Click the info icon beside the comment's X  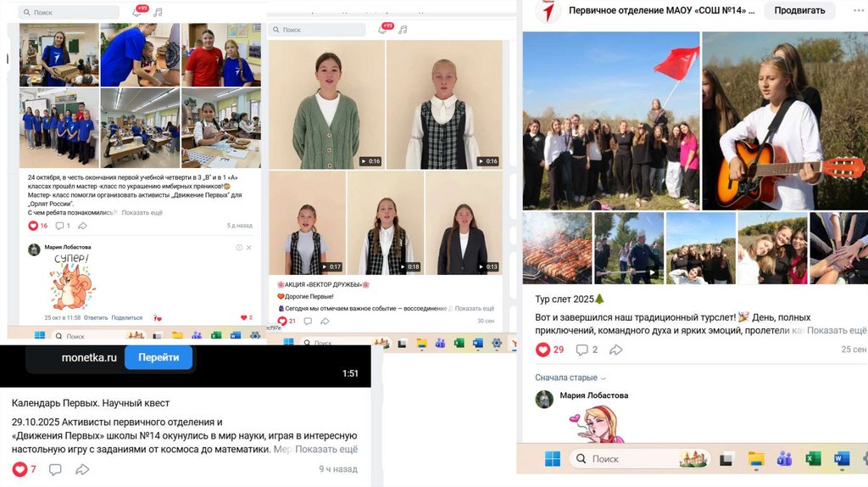tap(239, 248)
